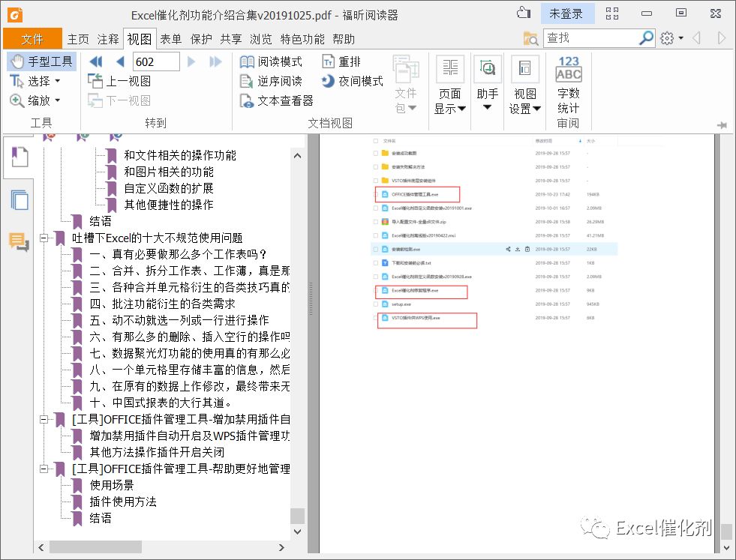Click the magnifier search icon
The image size is (736, 560).
tap(647, 38)
